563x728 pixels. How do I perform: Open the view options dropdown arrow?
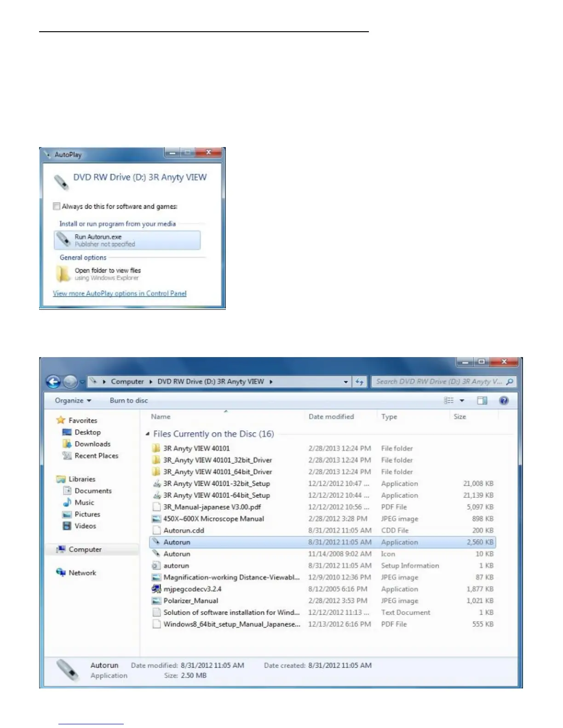tap(462, 401)
